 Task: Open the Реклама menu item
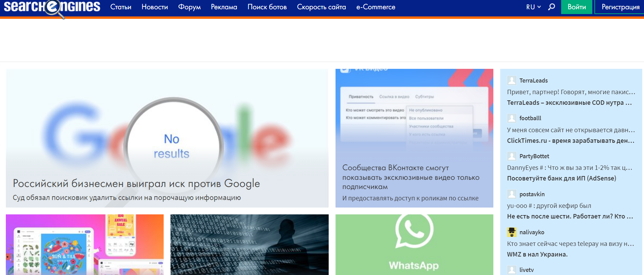(x=224, y=7)
